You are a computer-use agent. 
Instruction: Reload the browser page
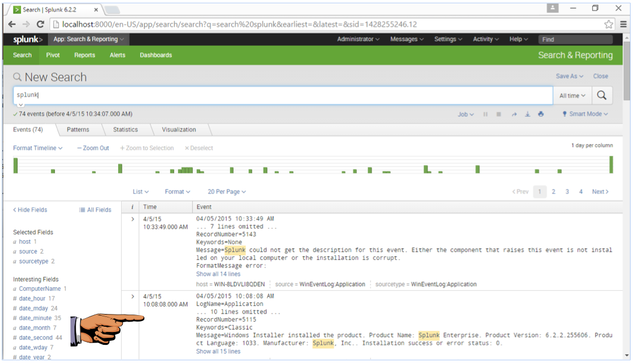40,24
